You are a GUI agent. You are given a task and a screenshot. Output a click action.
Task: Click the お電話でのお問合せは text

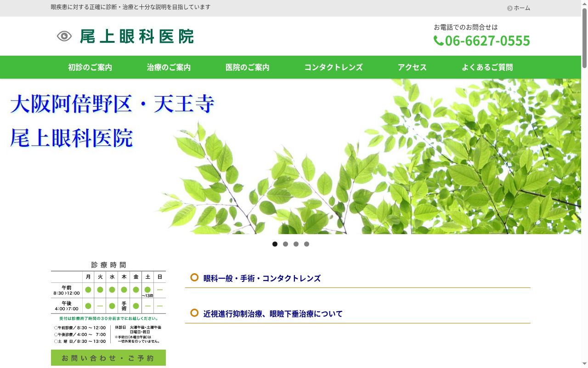[x=466, y=27]
